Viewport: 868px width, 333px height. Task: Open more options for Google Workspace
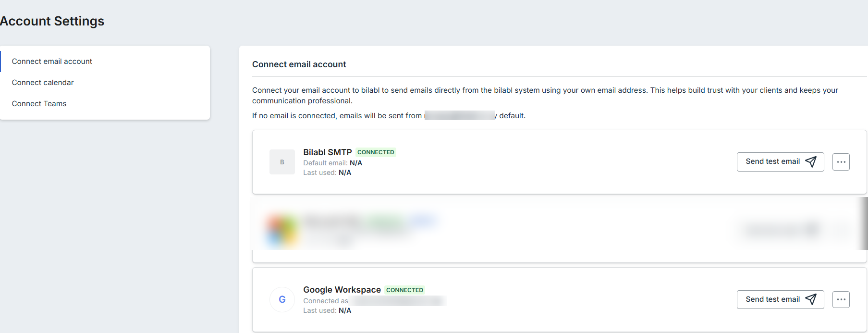point(841,300)
